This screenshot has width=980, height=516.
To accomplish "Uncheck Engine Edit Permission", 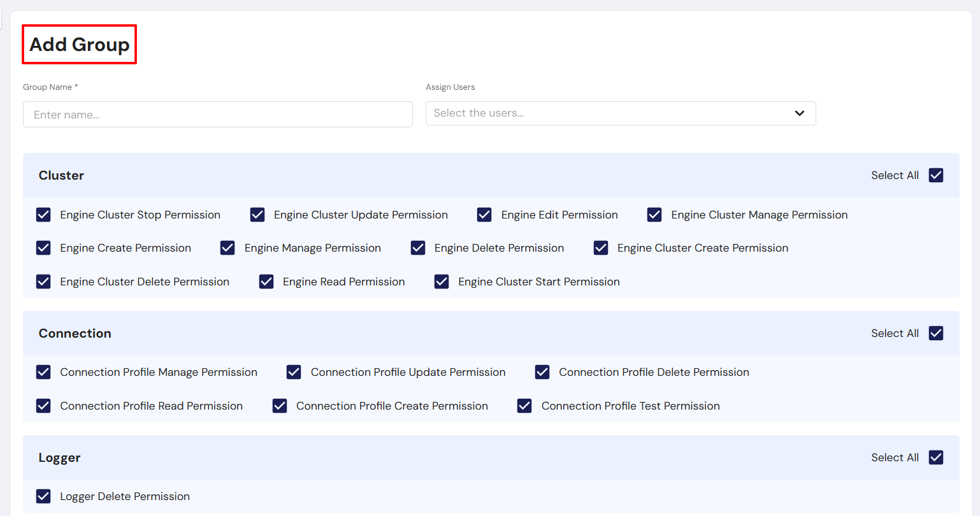I will coord(484,215).
